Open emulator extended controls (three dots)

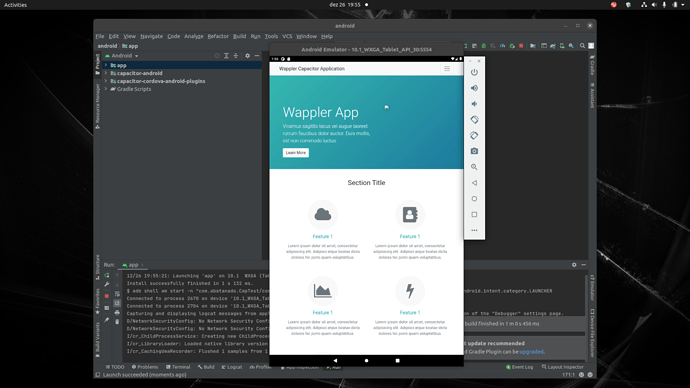pos(474,231)
